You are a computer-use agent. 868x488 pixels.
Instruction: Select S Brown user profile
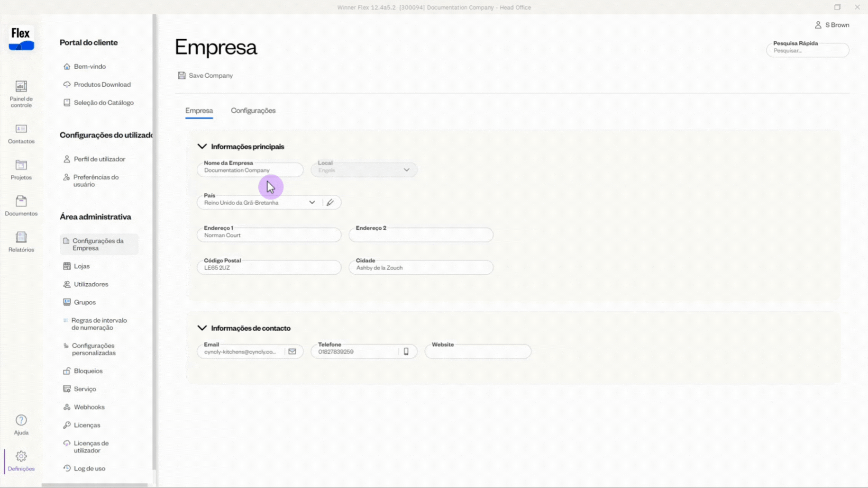pyautogui.click(x=832, y=25)
